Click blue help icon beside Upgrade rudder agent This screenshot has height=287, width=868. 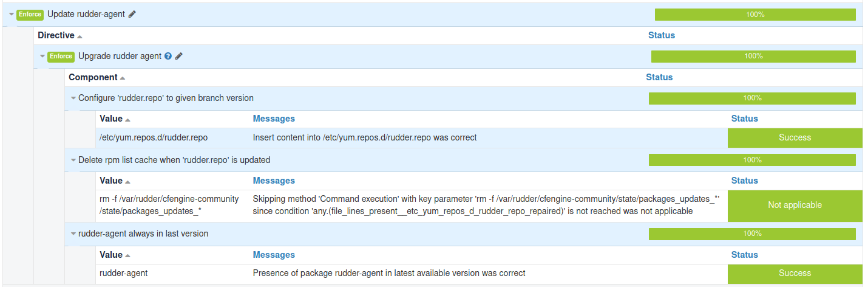[x=168, y=56]
